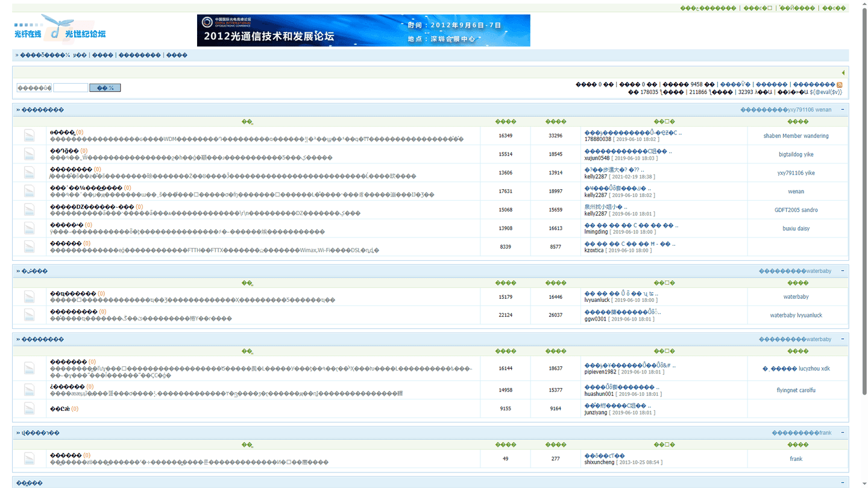Open last poster kzoxtica's profile
The height and width of the screenshot is (488, 868).
(x=594, y=250)
